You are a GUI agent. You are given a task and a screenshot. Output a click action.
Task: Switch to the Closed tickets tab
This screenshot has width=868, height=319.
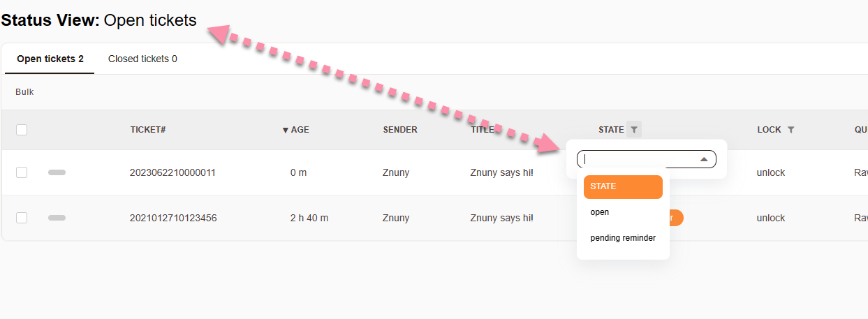[142, 59]
